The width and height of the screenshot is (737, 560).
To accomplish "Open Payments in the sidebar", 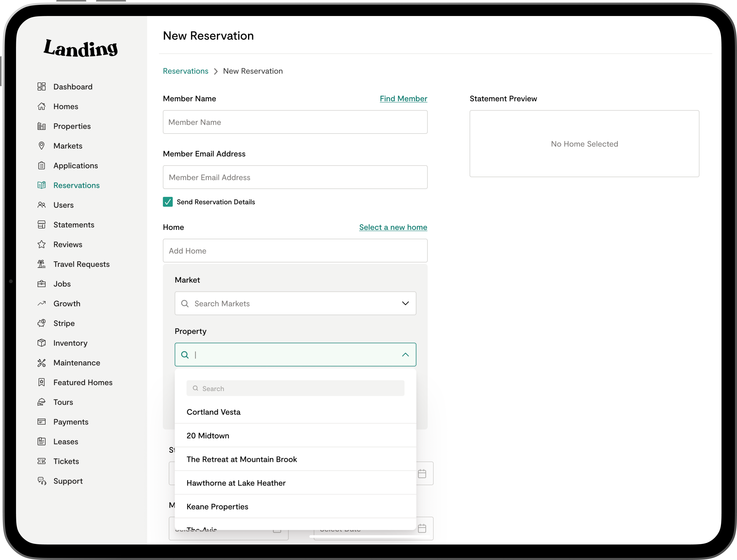I will pyautogui.click(x=71, y=422).
